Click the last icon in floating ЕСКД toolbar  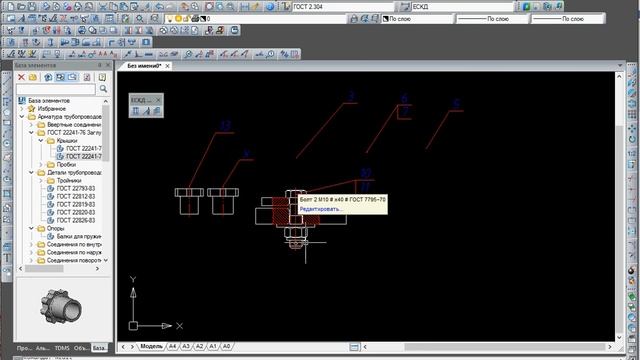tap(157, 111)
